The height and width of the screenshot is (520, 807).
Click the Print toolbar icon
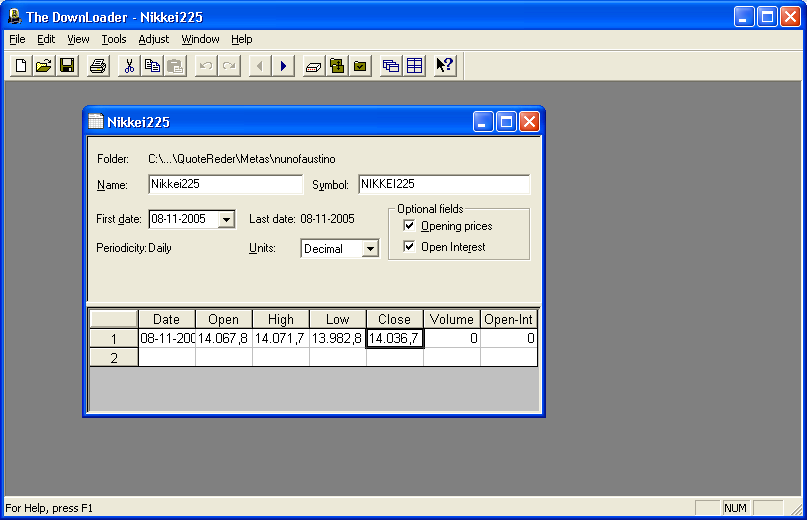(x=98, y=66)
